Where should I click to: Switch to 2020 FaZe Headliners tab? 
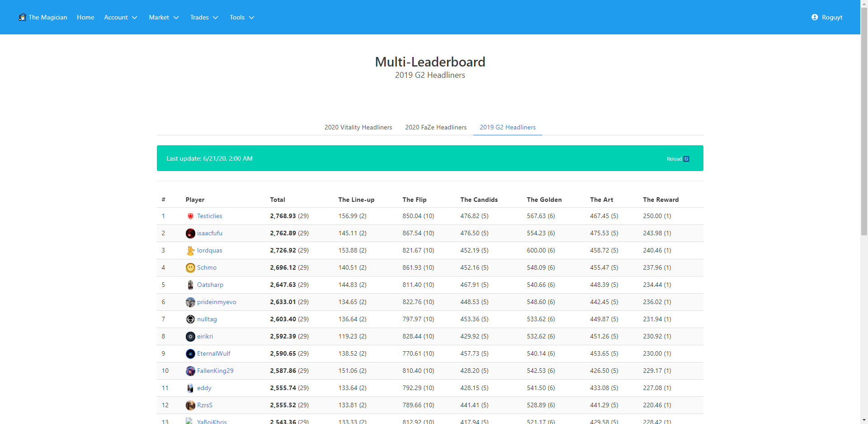coord(436,127)
